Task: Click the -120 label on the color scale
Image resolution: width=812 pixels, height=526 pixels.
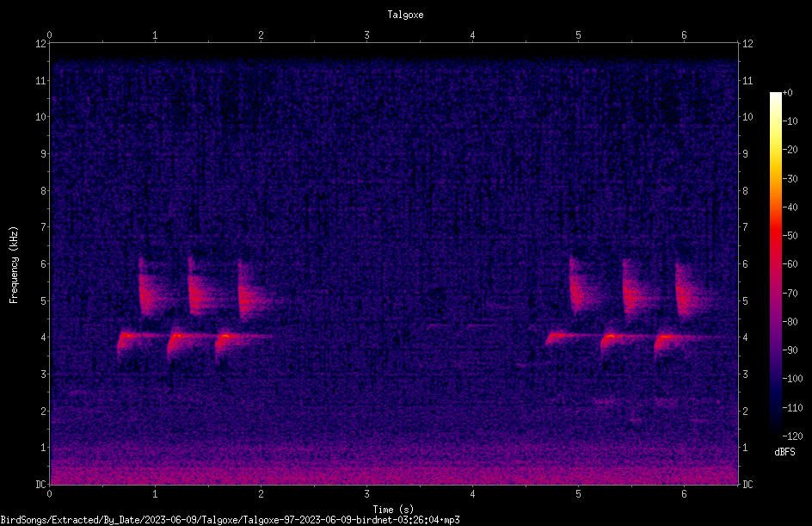Action: pos(793,436)
